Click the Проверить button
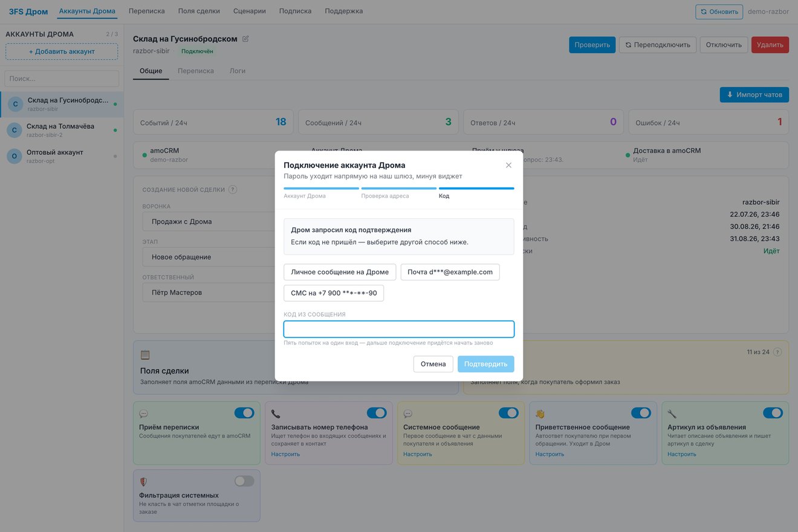The width and height of the screenshot is (798, 532). pos(592,45)
